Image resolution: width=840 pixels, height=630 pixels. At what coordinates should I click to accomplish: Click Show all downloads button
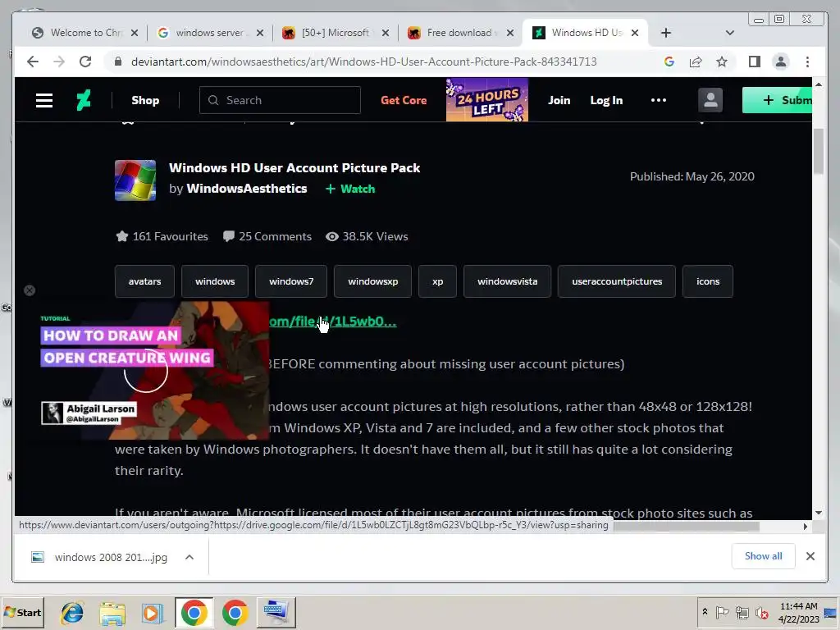point(763,556)
